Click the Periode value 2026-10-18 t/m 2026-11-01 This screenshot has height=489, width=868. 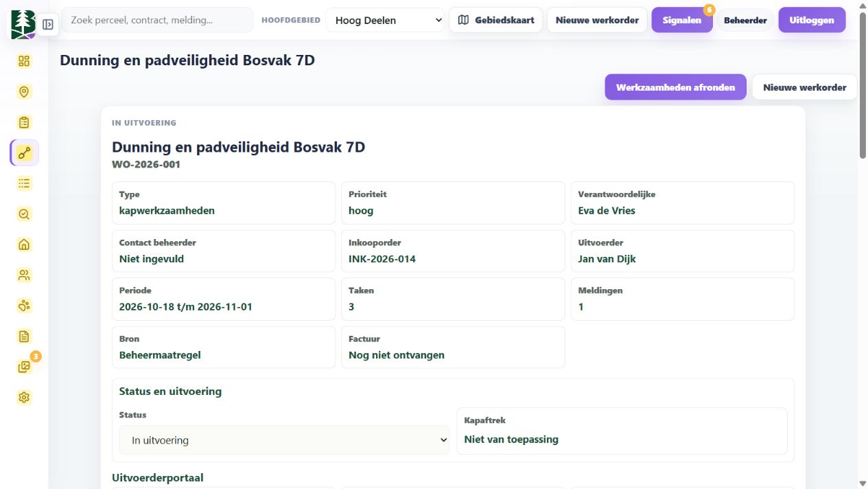186,307
